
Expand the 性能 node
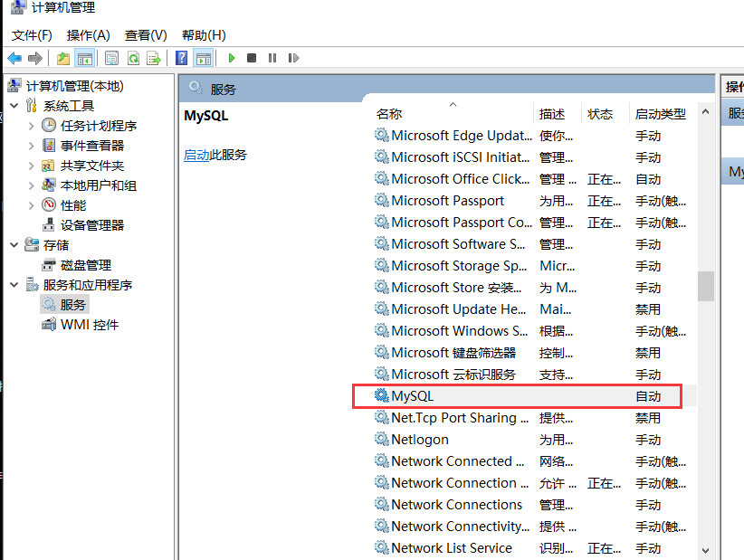click(x=32, y=205)
